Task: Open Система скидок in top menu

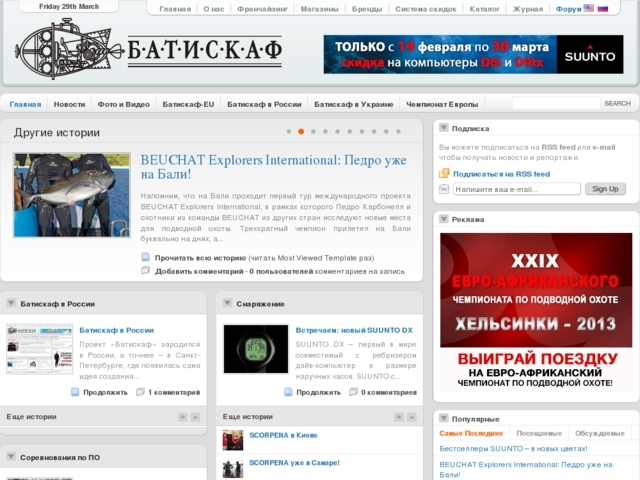Action: coord(426,9)
